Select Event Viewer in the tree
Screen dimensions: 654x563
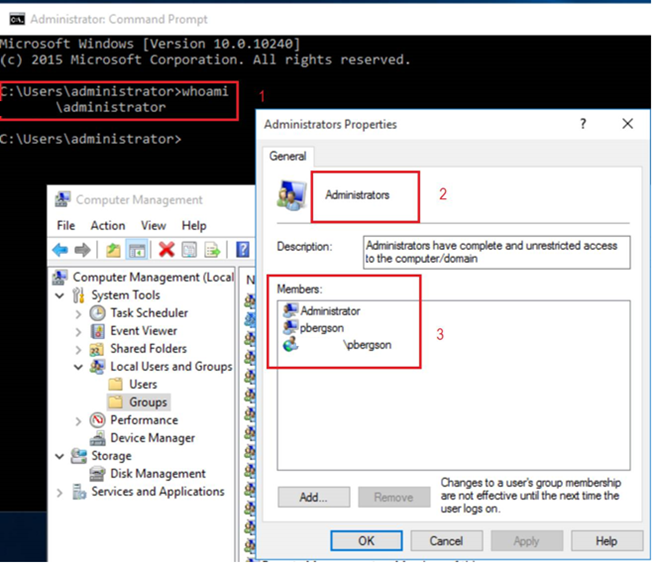tap(143, 331)
